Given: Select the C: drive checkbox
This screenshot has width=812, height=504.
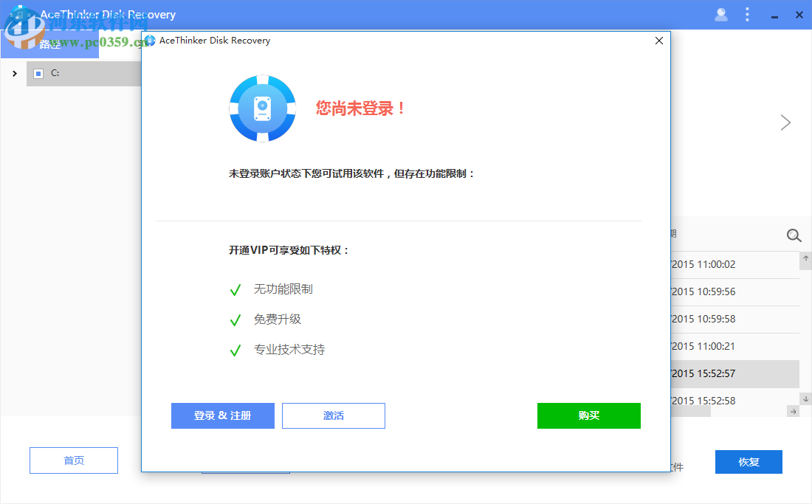Looking at the screenshot, I should 38,73.
